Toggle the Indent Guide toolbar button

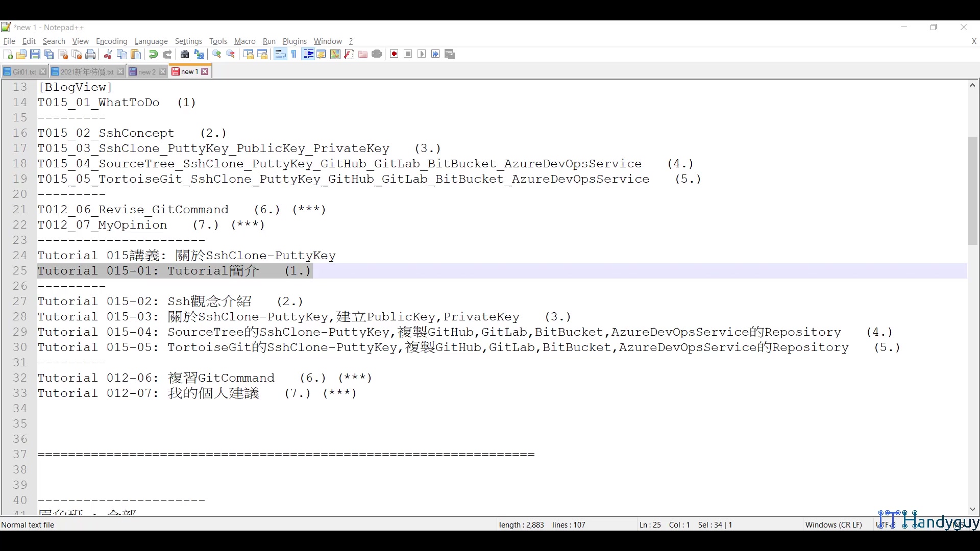click(x=308, y=55)
